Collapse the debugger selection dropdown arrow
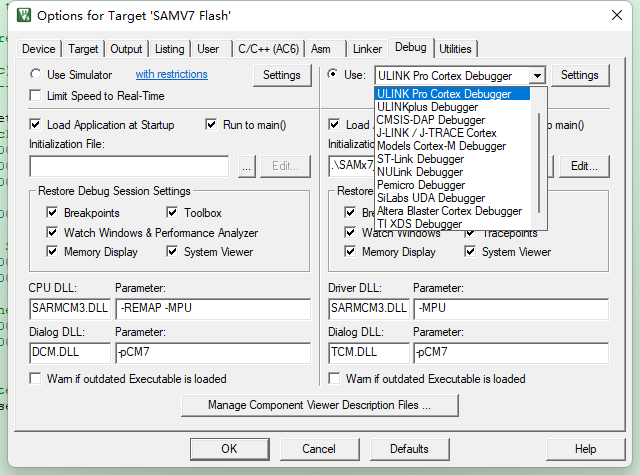The image size is (640, 475). tap(538, 76)
